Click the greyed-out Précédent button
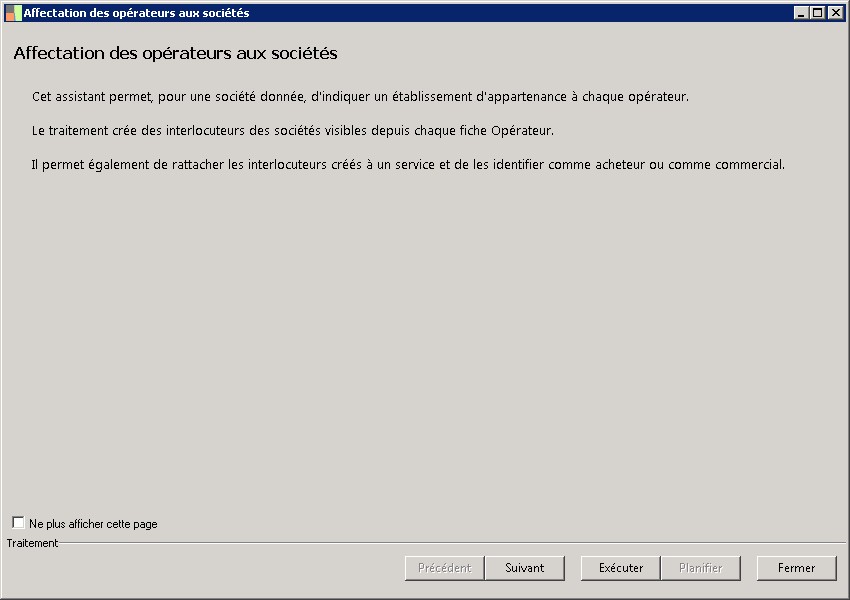 445,568
